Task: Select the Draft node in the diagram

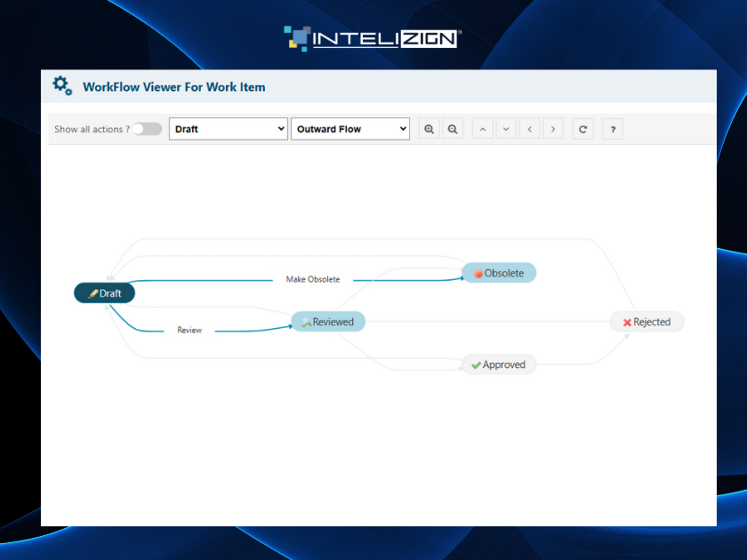Action: pyautogui.click(x=105, y=293)
